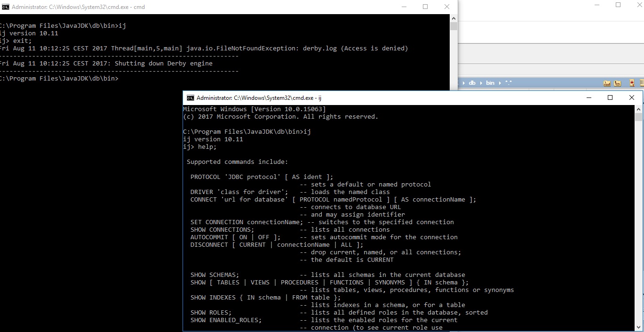Minimize the cmd.exe - cmd window
The width and height of the screenshot is (644, 332).
[404, 7]
